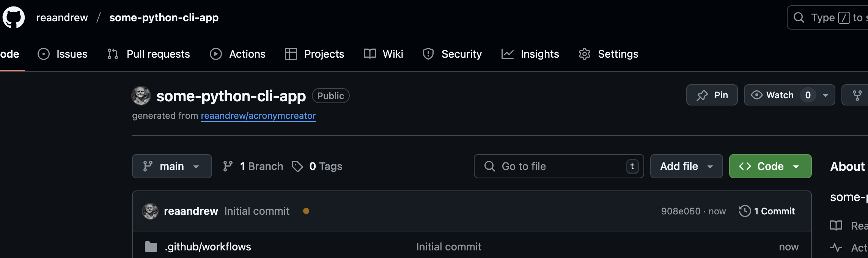The image size is (868, 258).
Task: Click the magnifier icon in top search box
Action: coord(799,17)
